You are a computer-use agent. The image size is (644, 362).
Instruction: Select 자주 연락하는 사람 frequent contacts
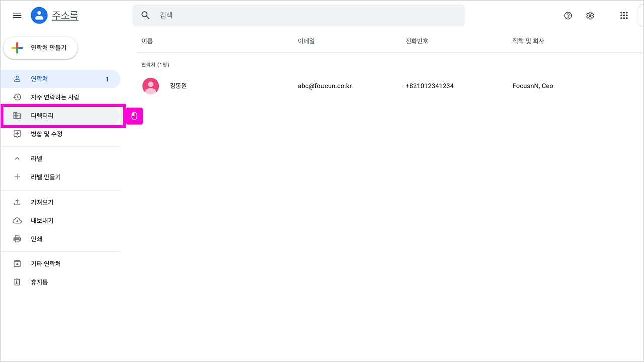click(x=55, y=97)
